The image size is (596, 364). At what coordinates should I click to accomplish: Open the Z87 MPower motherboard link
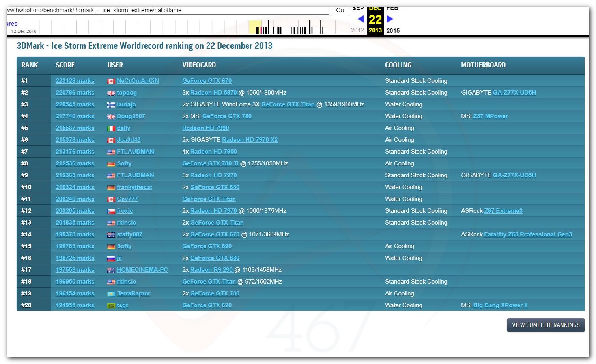(490, 116)
